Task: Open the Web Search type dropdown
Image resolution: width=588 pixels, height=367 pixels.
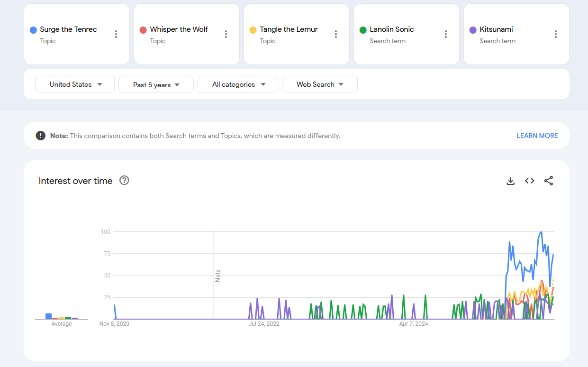Action: (x=320, y=84)
